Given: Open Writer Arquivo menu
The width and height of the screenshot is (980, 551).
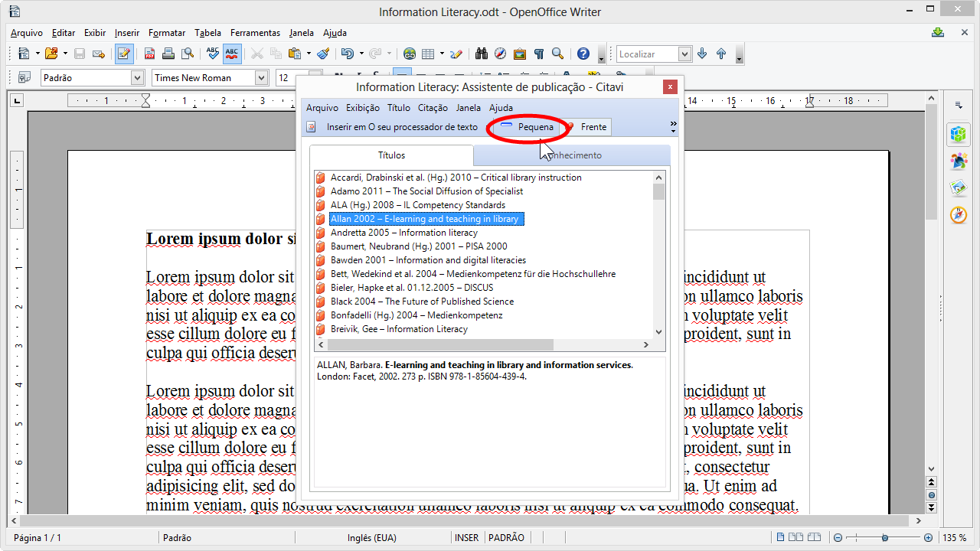Looking at the screenshot, I should (x=27, y=33).
